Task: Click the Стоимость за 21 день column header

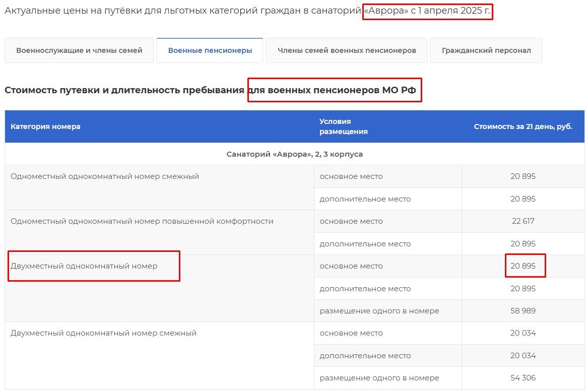Action: pos(522,126)
